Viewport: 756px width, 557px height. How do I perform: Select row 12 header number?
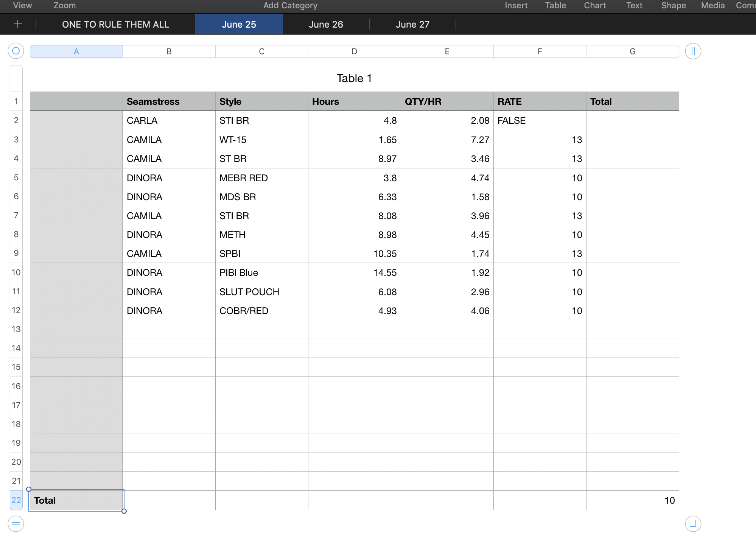(16, 310)
